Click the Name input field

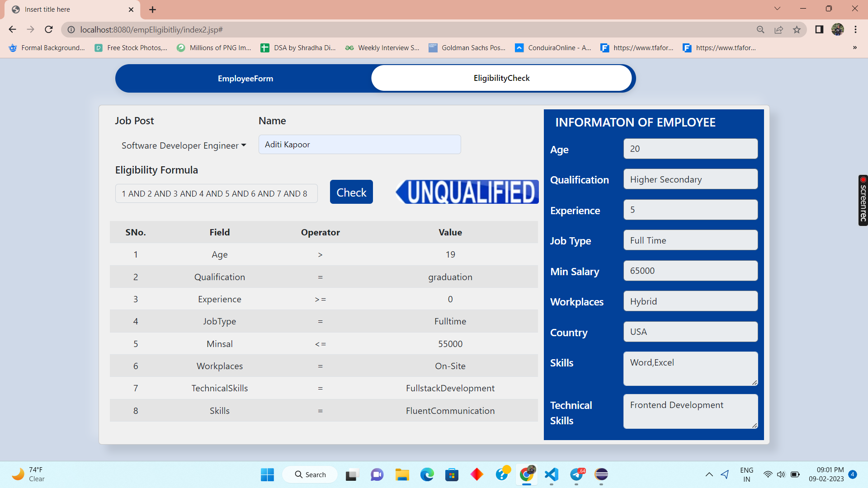tap(359, 145)
